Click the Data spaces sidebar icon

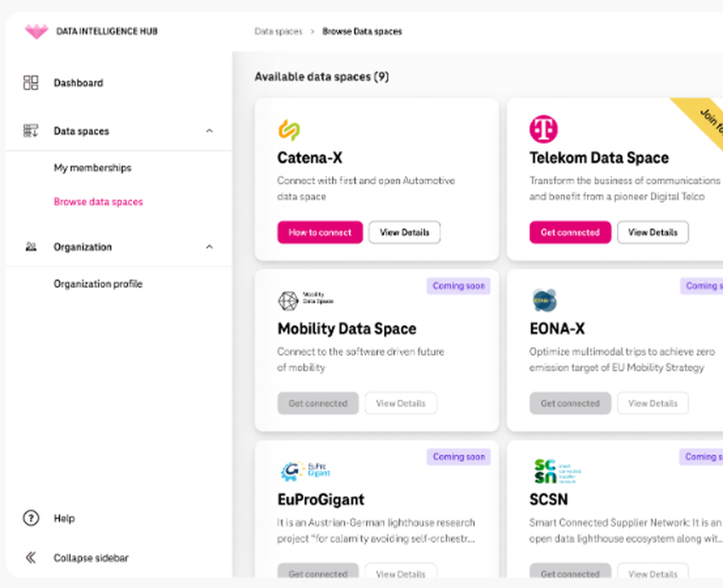click(31, 130)
